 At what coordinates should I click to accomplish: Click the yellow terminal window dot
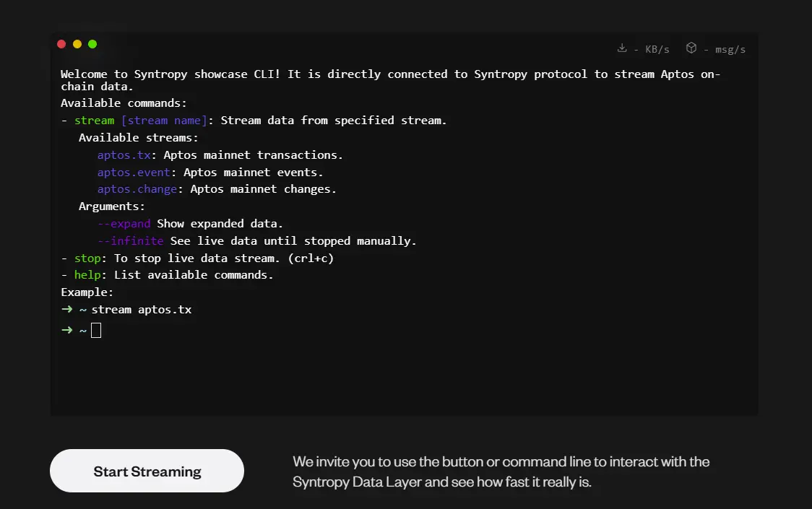pos(77,44)
